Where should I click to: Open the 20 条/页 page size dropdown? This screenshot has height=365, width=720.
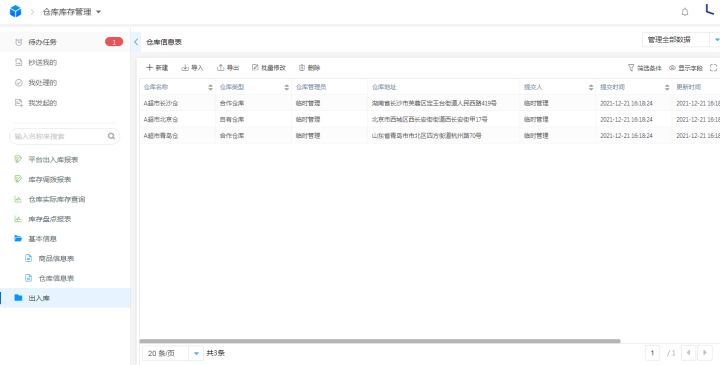173,354
